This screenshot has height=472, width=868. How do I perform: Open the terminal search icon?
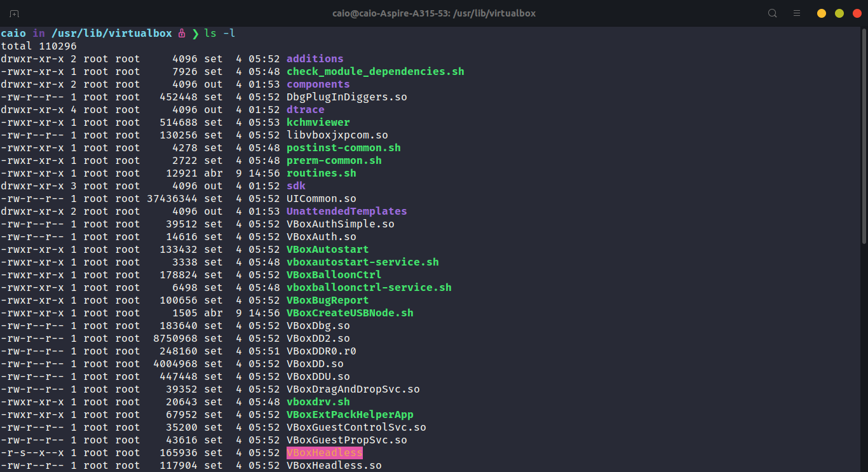point(773,13)
